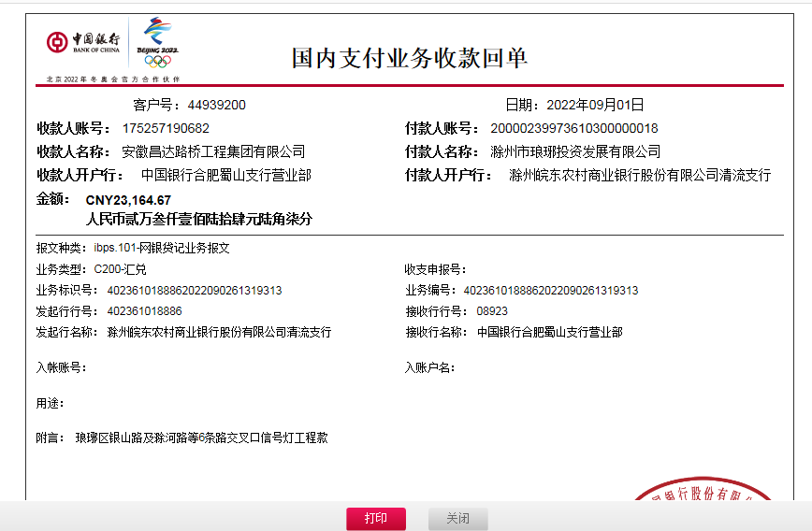Select receiving bank number 08923
This screenshot has width=812, height=531.
pos(491,310)
